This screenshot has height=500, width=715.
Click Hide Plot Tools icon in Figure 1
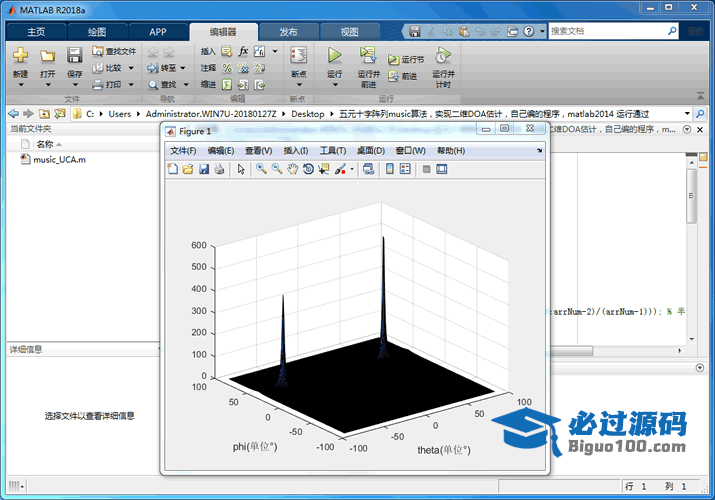click(426, 169)
